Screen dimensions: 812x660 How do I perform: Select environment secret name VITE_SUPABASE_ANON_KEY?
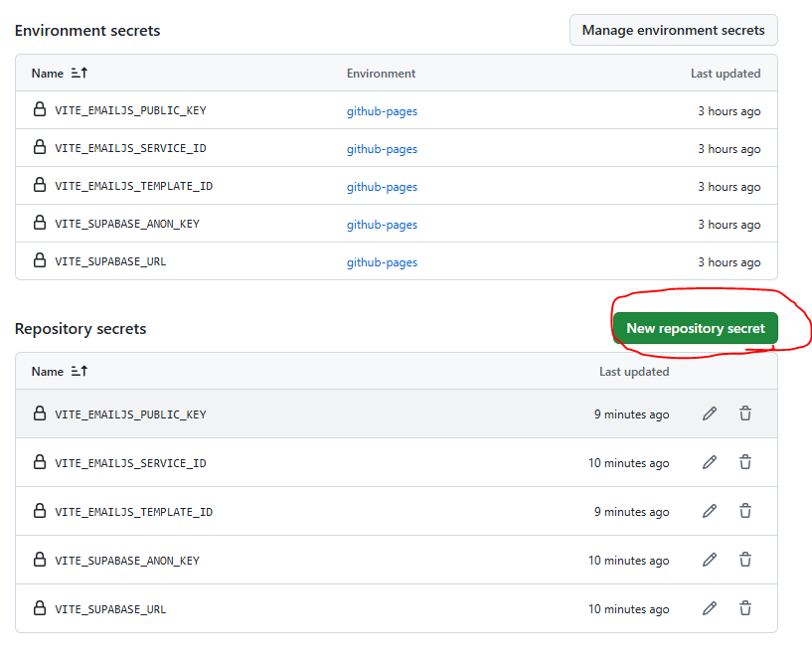[127, 224]
